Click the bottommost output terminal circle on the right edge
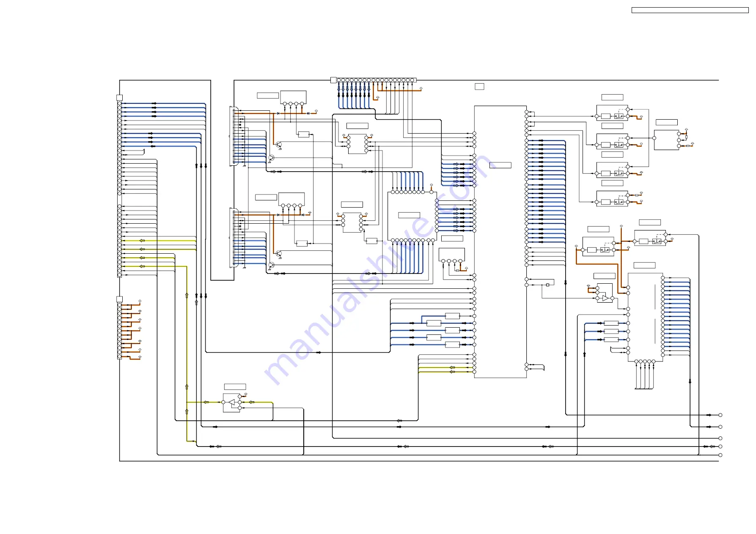 [720, 455]
